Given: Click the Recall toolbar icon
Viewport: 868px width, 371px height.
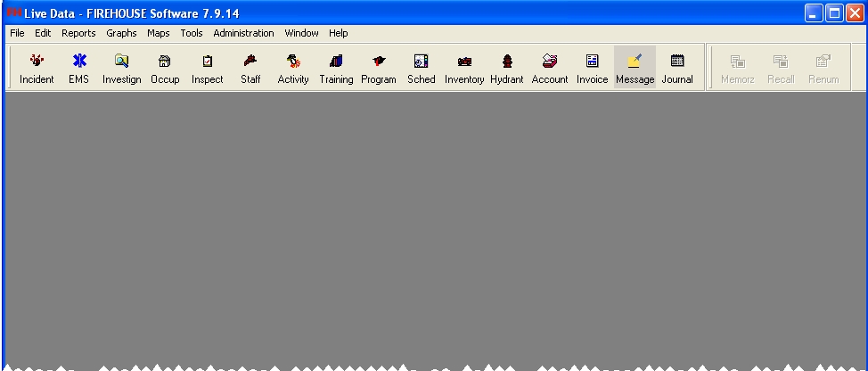Looking at the screenshot, I should point(781,68).
